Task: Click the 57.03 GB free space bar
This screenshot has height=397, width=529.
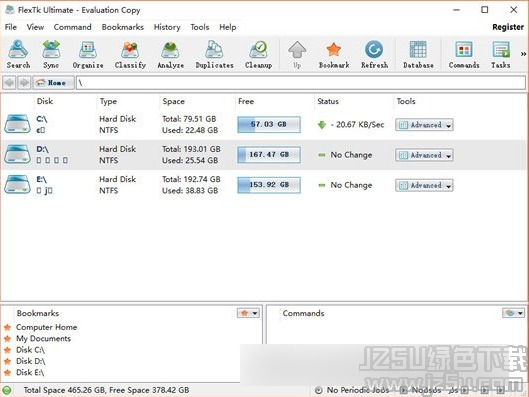Action: [x=269, y=124]
